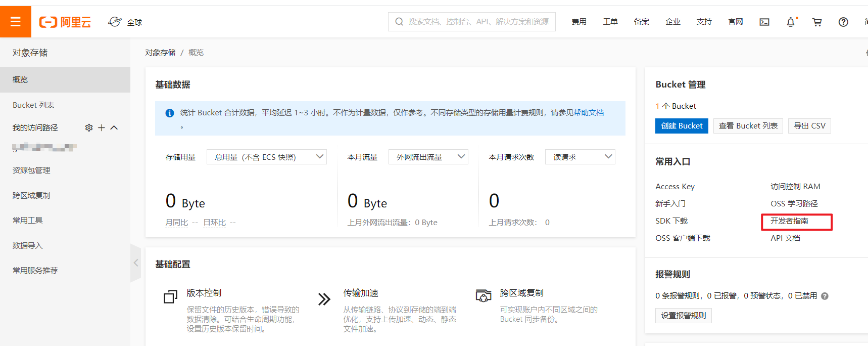Click alert rules help question icon
This screenshot has height=346, width=868.
click(825, 296)
